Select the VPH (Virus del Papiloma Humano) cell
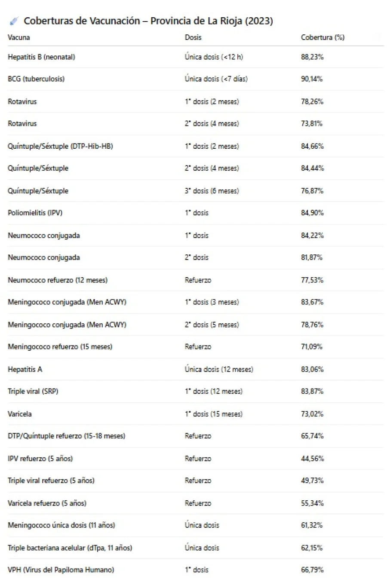 (x=61, y=570)
